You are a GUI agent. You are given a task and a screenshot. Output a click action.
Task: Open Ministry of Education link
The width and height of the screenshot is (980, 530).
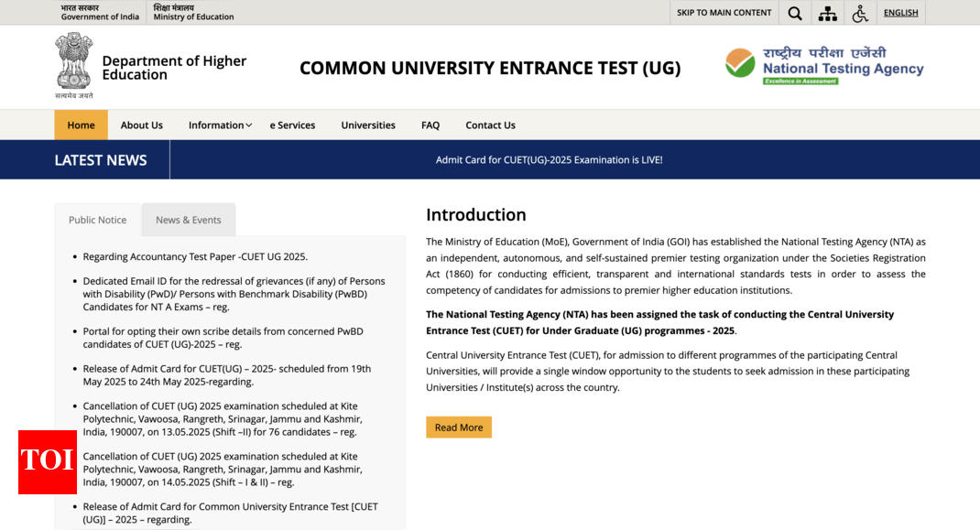pyautogui.click(x=193, y=12)
